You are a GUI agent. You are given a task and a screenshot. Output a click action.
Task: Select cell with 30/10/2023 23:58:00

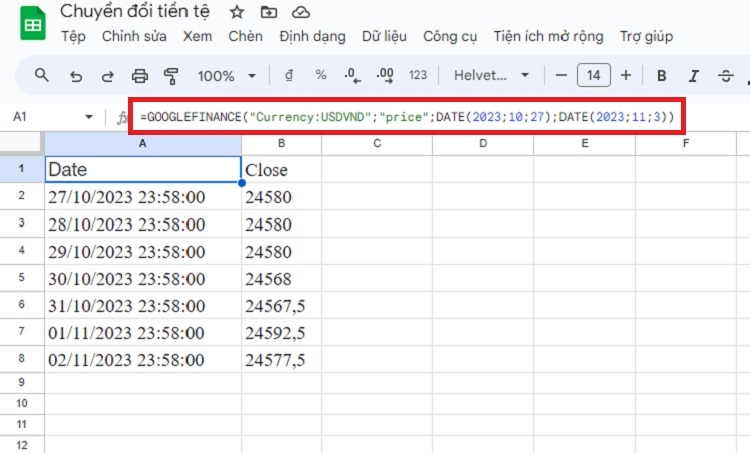click(143, 278)
